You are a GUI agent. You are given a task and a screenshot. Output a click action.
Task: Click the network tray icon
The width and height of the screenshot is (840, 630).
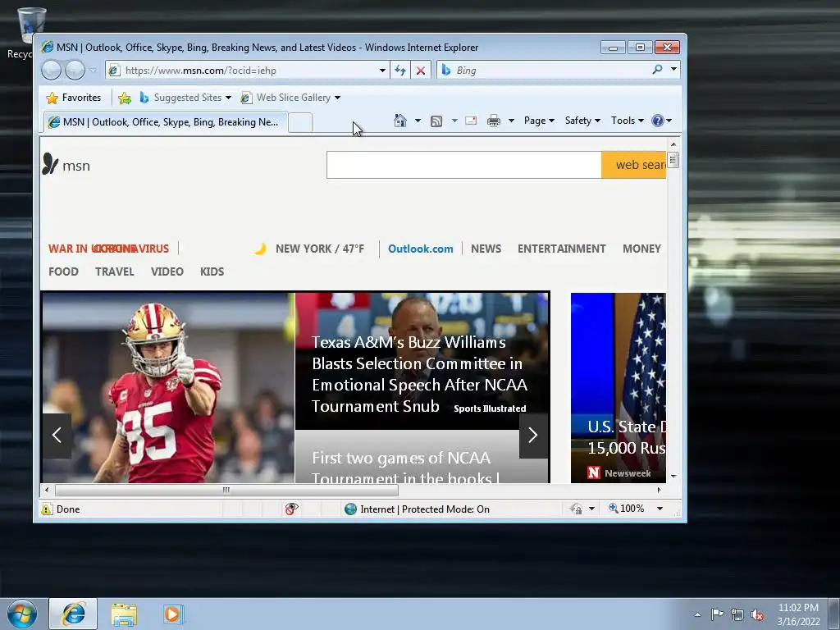click(737, 614)
